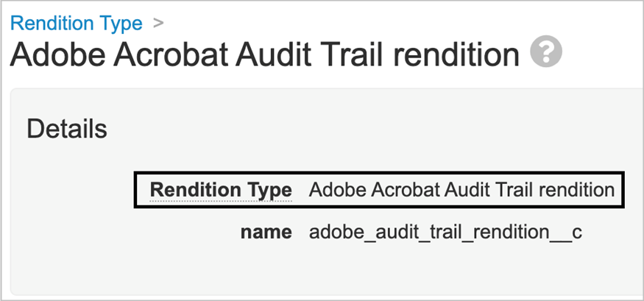644x301 pixels.
Task: Select the Details section heading
Action: click(67, 130)
